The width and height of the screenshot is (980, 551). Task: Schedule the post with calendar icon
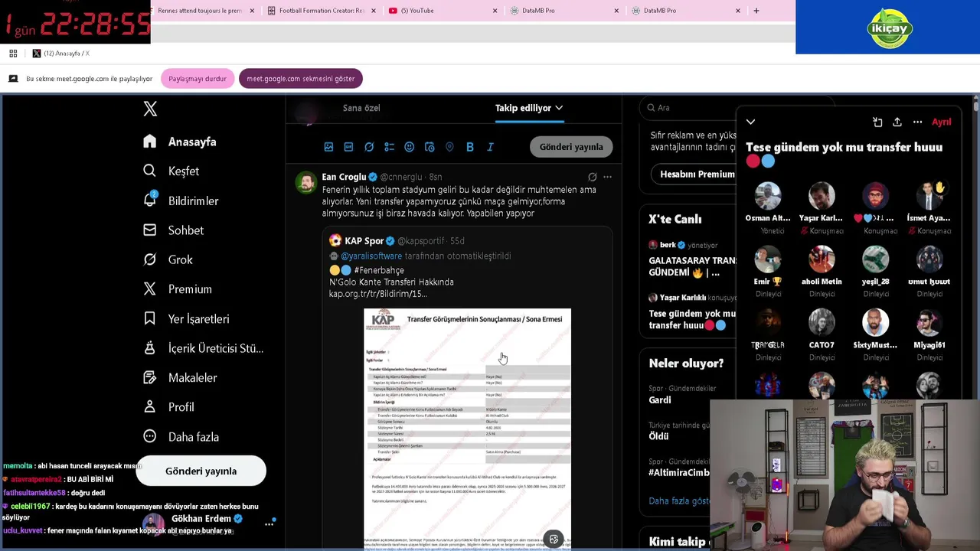coord(430,147)
